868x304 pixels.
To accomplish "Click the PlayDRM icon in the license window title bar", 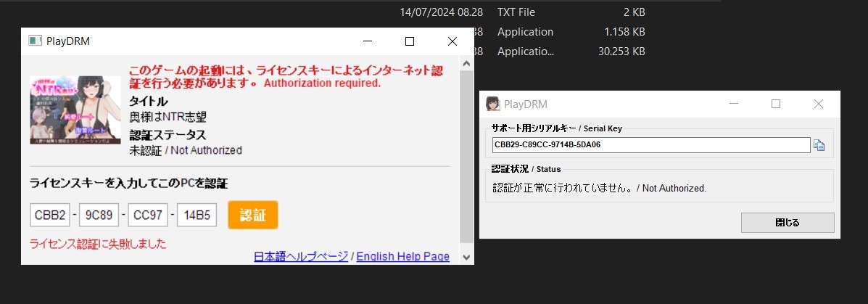I will click(x=35, y=41).
